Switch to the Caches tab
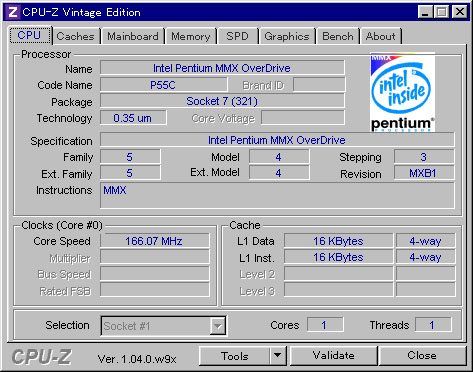This screenshot has width=473, height=372. point(76,36)
